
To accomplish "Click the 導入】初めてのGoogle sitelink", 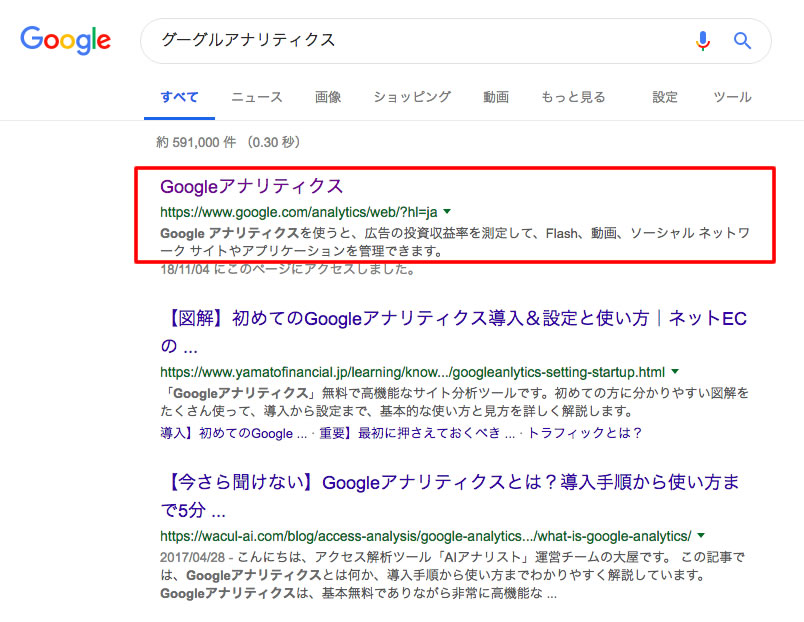I will [234, 433].
